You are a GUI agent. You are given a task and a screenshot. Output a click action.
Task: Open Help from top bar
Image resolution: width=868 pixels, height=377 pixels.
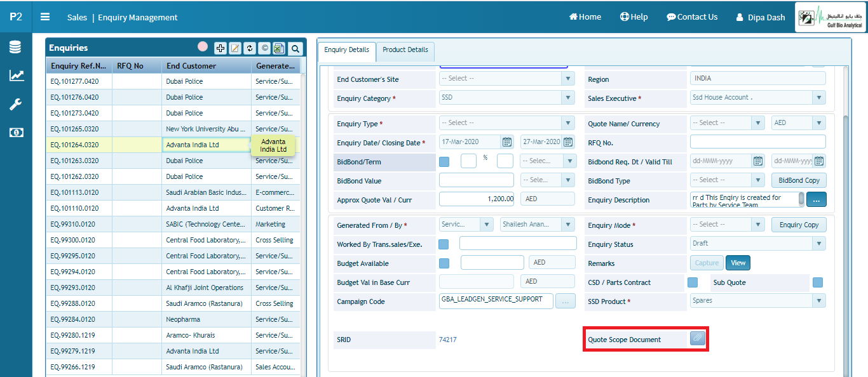pos(634,17)
